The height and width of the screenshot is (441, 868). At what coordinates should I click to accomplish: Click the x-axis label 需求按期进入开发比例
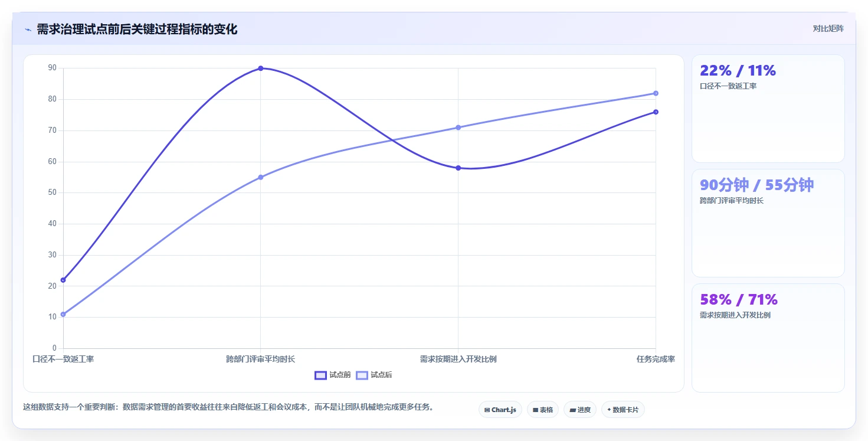click(x=458, y=359)
